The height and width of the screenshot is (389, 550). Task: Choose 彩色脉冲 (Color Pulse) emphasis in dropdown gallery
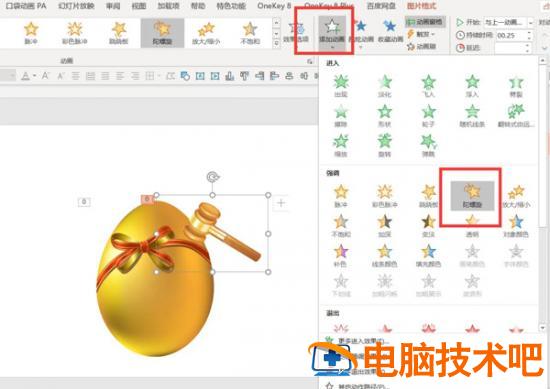click(385, 196)
